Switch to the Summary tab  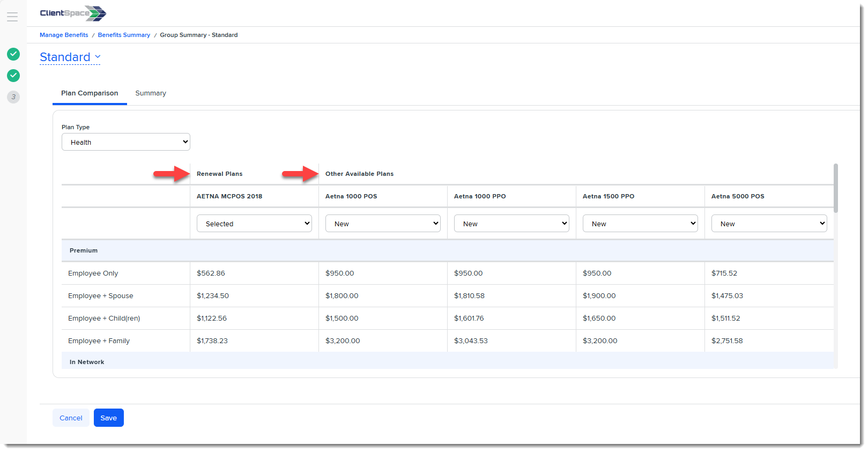pyautogui.click(x=151, y=93)
